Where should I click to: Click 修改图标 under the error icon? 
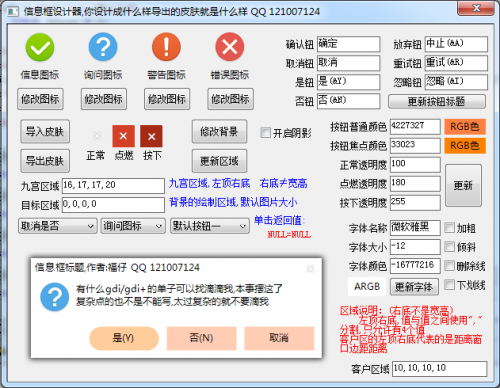pyautogui.click(x=230, y=99)
